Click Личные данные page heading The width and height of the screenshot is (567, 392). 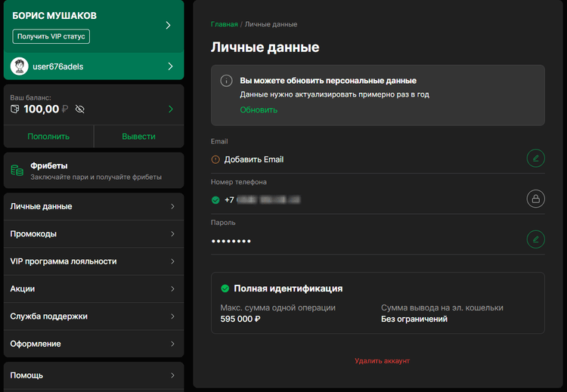[x=265, y=48]
